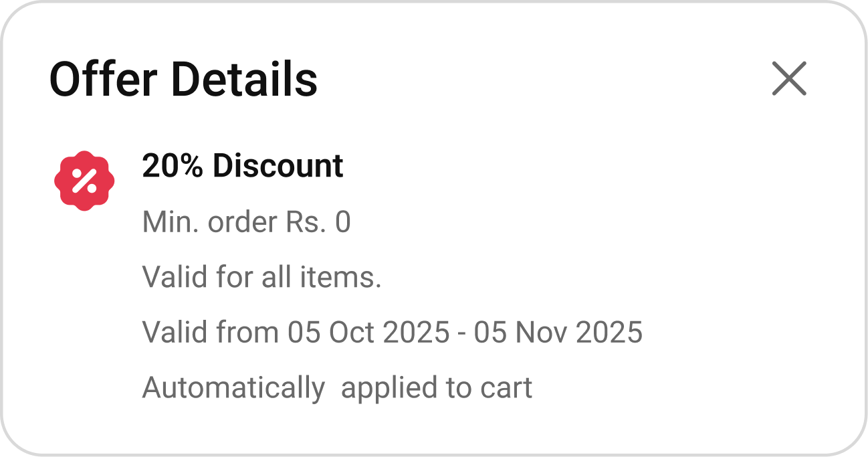Tap the word "Automatically" in the last line
The image size is (868, 457).
[x=233, y=388]
